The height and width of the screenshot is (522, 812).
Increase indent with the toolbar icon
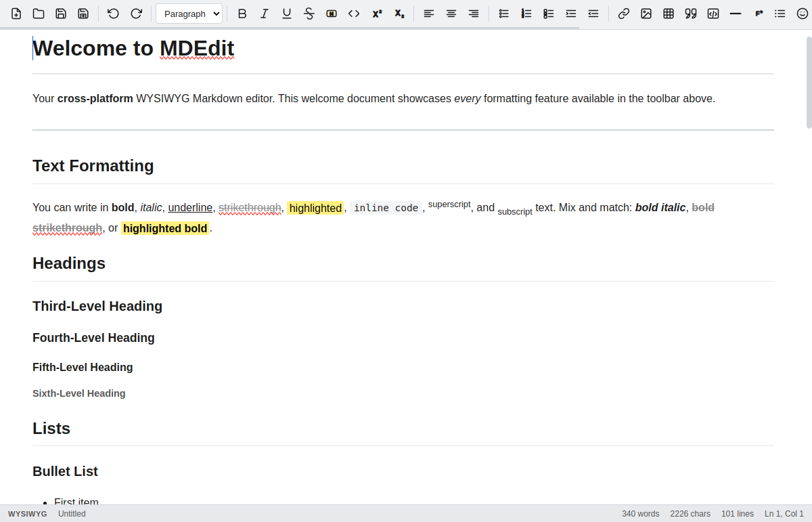[x=571, y=14]
